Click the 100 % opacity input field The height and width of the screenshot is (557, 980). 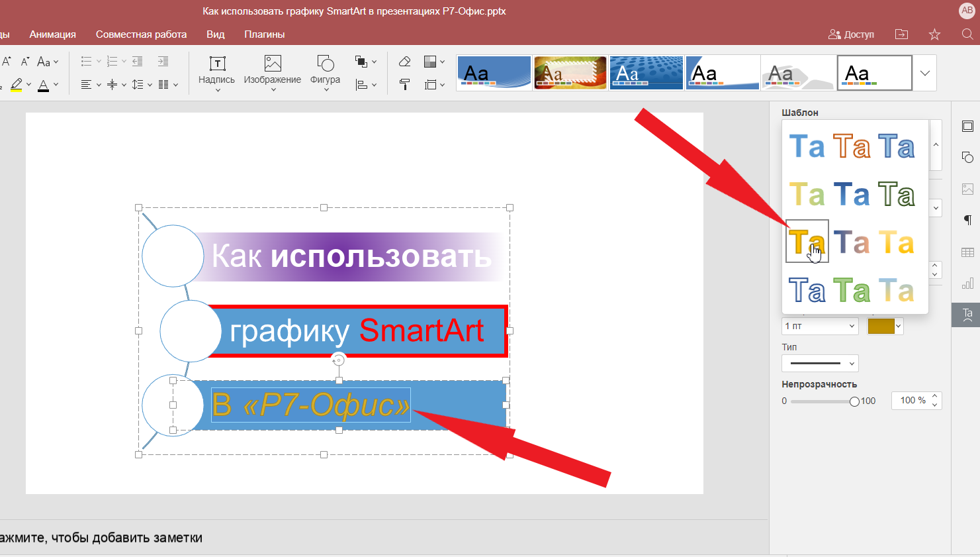click(912, 401)
